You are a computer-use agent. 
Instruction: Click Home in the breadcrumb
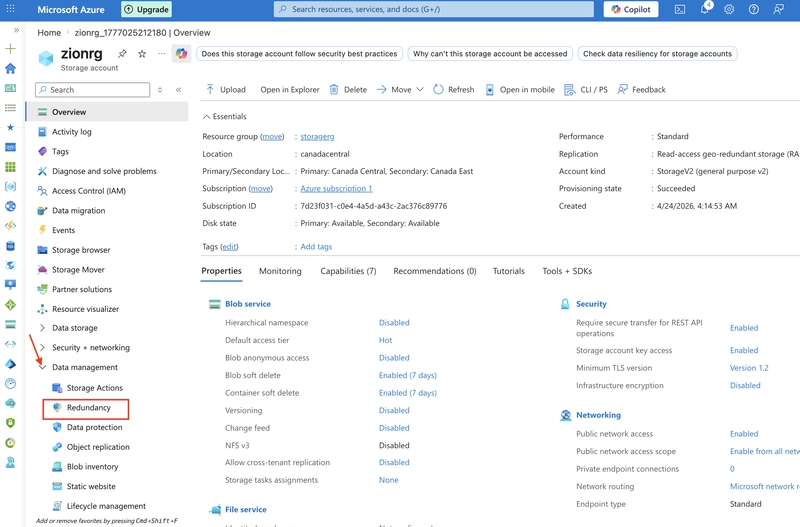(x=49, y=33)
